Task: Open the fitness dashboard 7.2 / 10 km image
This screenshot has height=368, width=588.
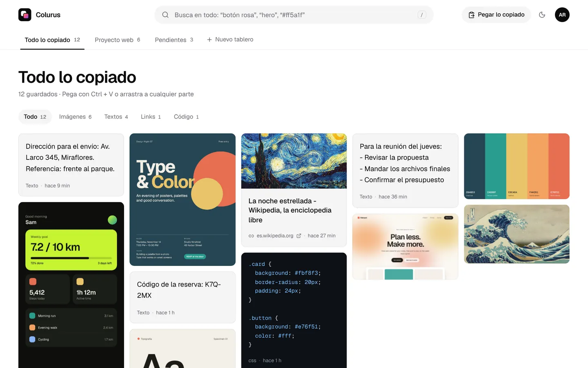Action: point(71,285)
